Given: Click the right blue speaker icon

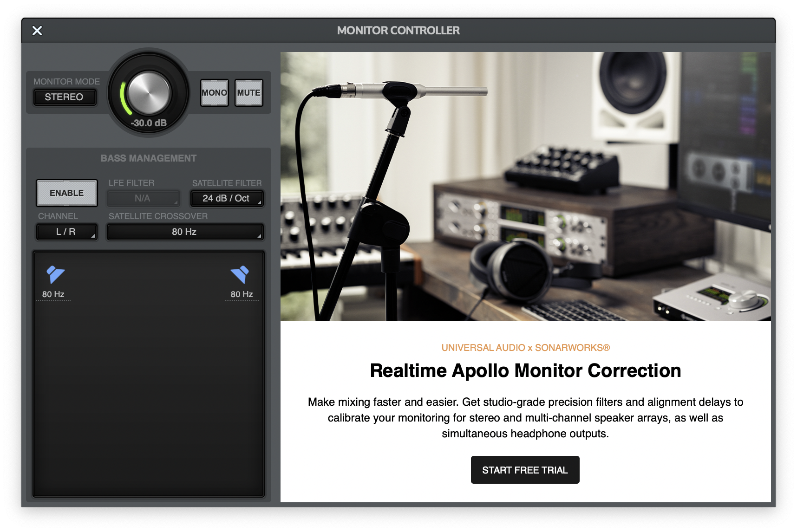Looking at the screenshot, I should click(x=240, y=274).
